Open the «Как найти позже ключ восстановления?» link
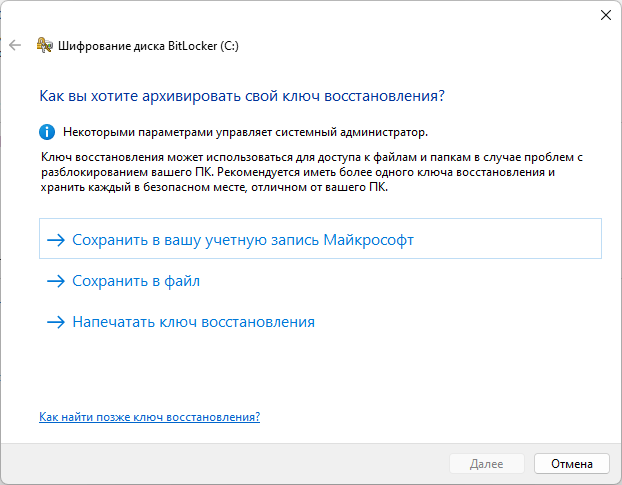This screenshot has height=485, width=622. pos(149,416)
